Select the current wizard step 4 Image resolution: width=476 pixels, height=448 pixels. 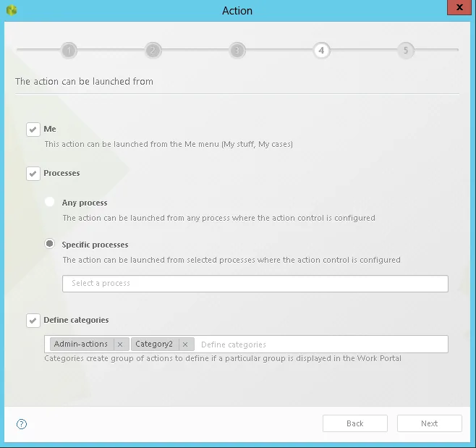pos(321,51)
